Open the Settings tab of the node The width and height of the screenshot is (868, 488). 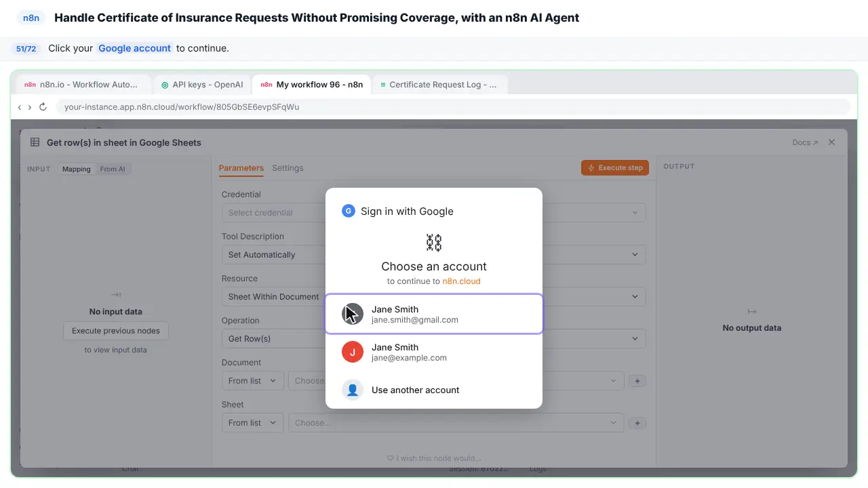pos(288,168)
